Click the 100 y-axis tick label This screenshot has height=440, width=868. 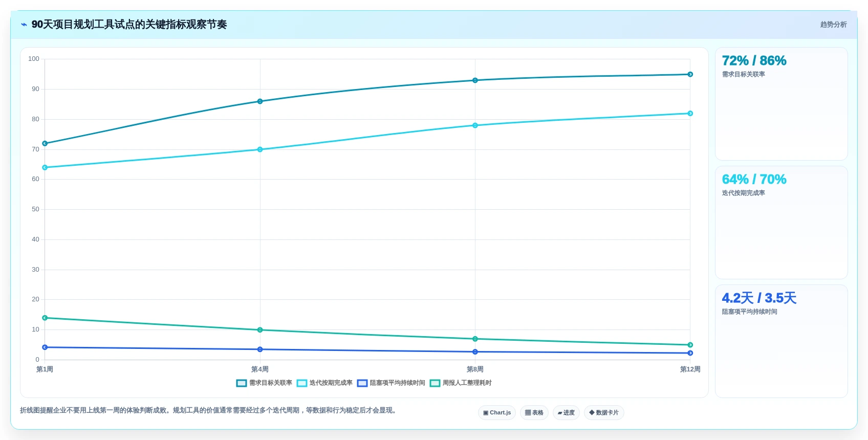(34, 59)
